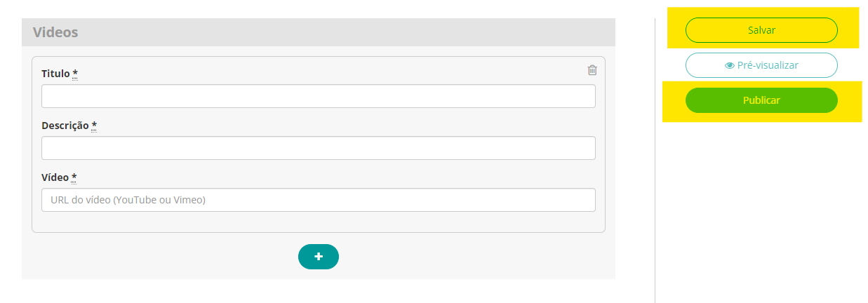Click the Salvar button
The width and height of the screenshot is (868, 303).
761,30
